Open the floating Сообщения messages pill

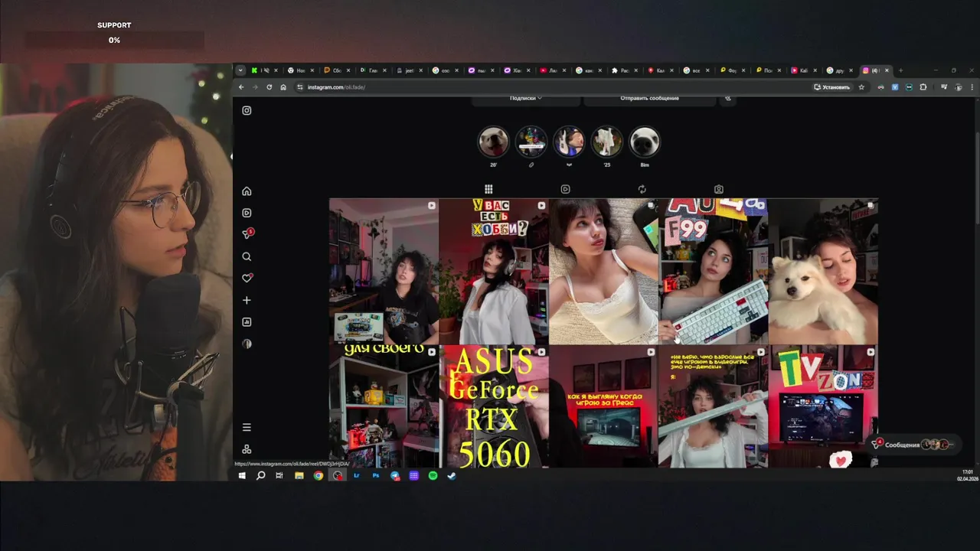coord(914,445)
